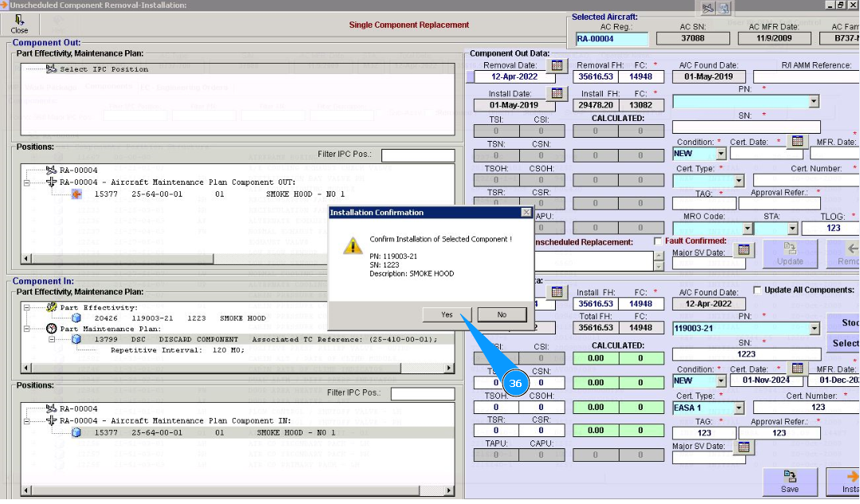Screen dimensions: 860x504
Task: Check the Update All Components box
Action: pos(757,290)
